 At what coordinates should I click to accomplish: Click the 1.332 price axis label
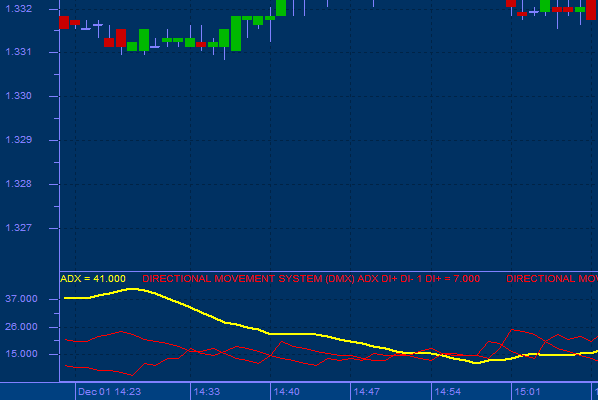19,8
